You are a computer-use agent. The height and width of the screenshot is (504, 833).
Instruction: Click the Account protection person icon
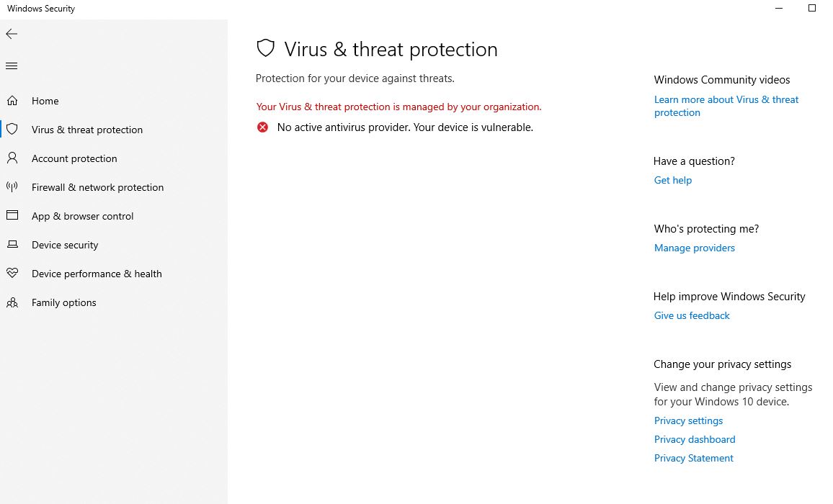[12, 158]
